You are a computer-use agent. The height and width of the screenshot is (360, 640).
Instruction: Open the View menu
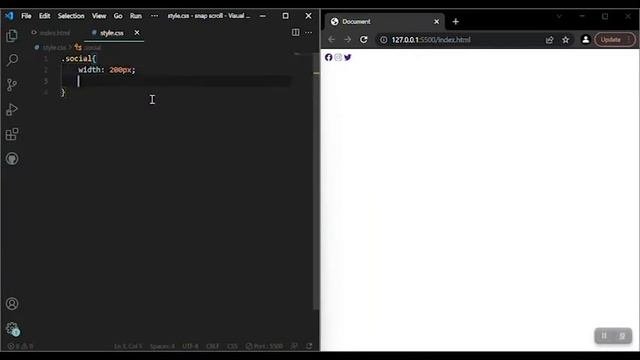[99, 16]
